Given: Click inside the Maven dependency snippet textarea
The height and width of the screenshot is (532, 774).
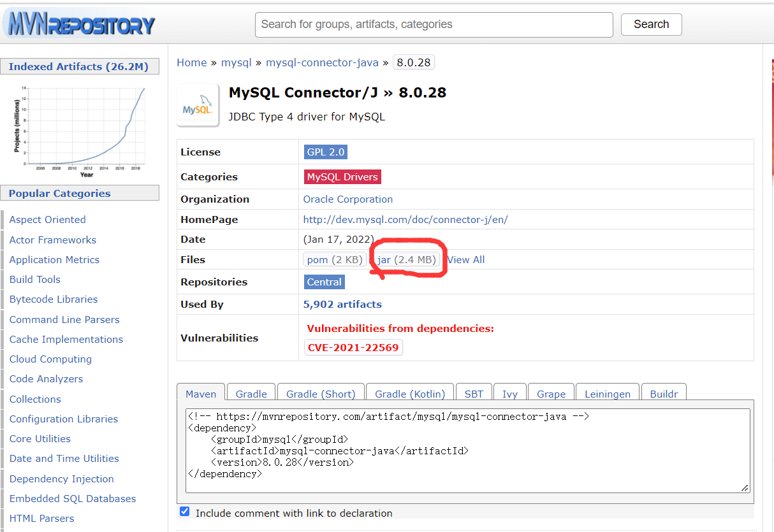Looking at the screenshot, I should click(x=468, y=450).
